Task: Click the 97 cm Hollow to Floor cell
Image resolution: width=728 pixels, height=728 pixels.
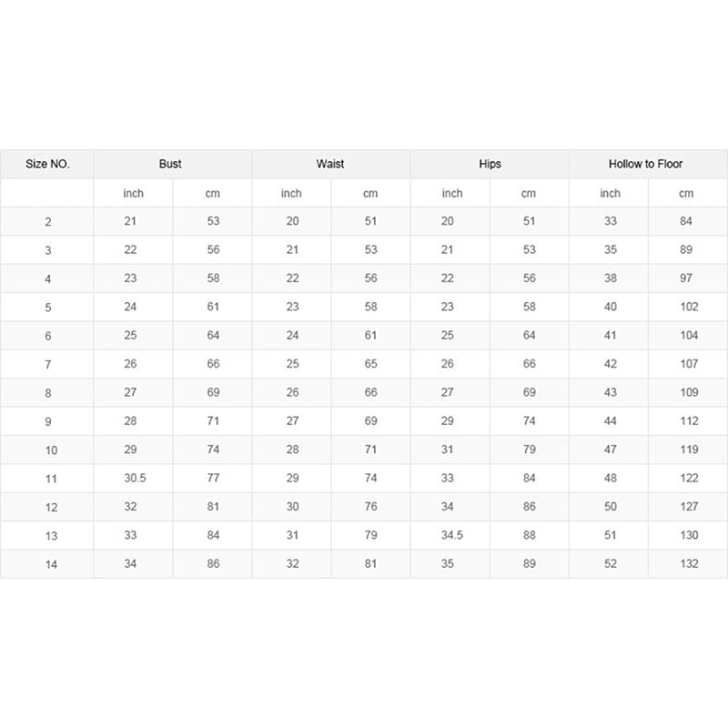Action: tap(686, 278)
